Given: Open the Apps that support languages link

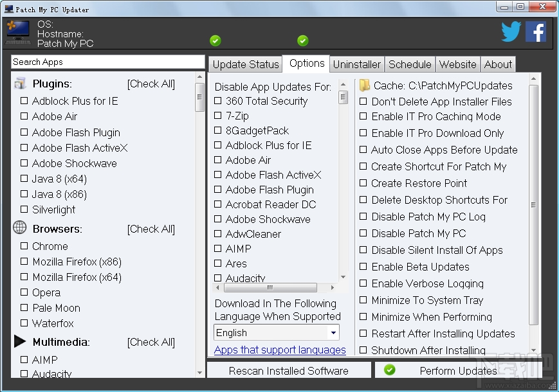Looking at the screenshot, I should pyautogui.click(x=279, y=350).
